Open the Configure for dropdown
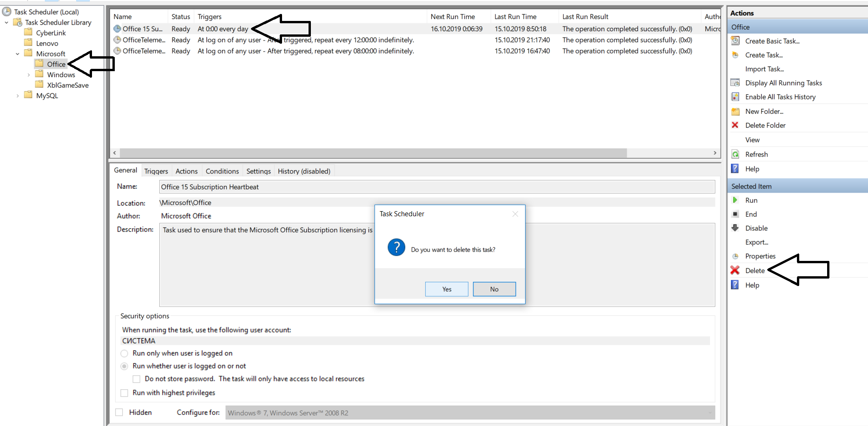 coord(710,413)
